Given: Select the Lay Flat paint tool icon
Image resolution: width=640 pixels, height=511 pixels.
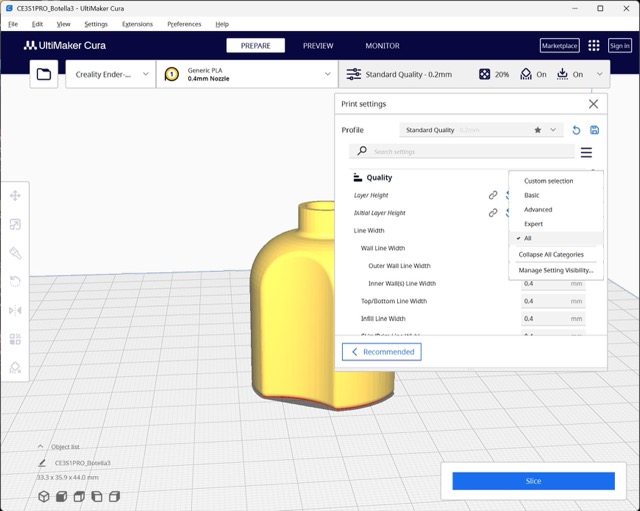Looking at the screenshot, I should 15,253.
